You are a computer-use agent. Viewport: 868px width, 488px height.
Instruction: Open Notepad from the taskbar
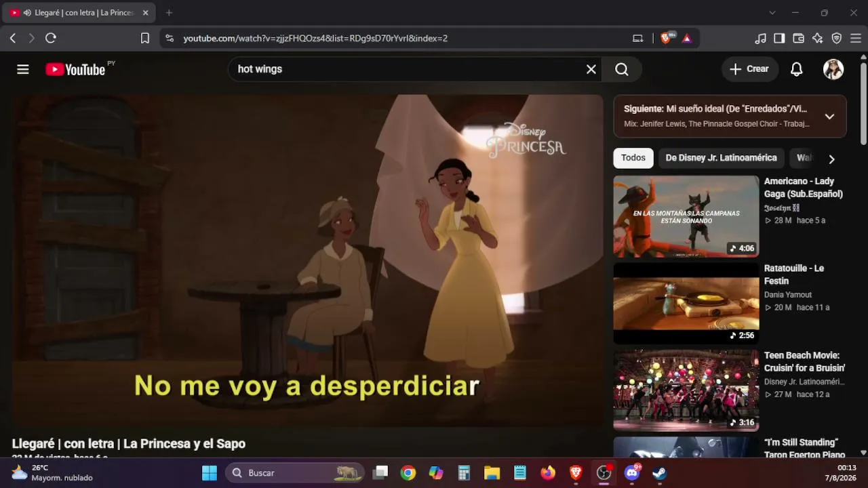(520, 473)
